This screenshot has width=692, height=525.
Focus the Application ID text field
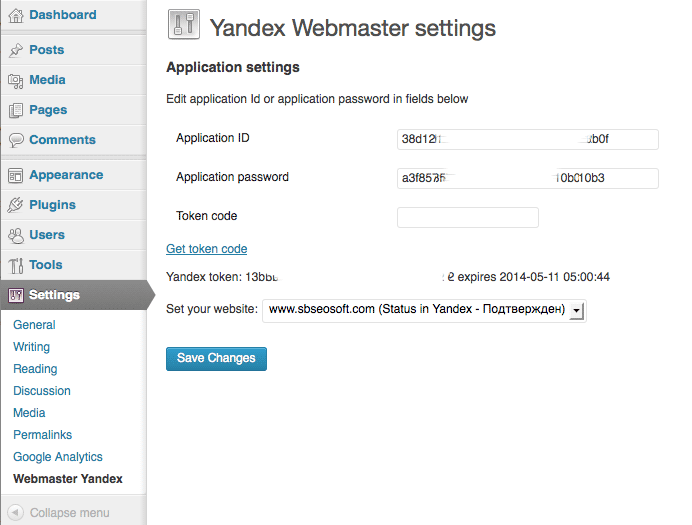coord(527,139)
